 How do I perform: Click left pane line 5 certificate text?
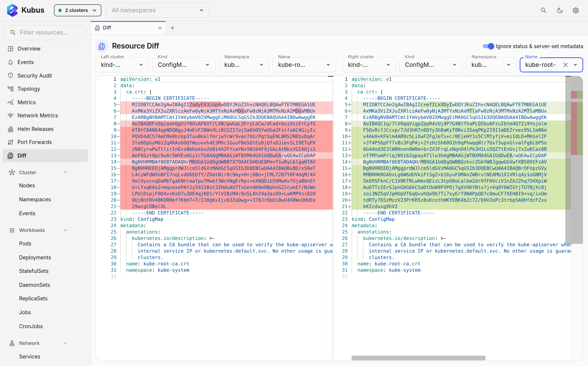click(x=223, y=105)
